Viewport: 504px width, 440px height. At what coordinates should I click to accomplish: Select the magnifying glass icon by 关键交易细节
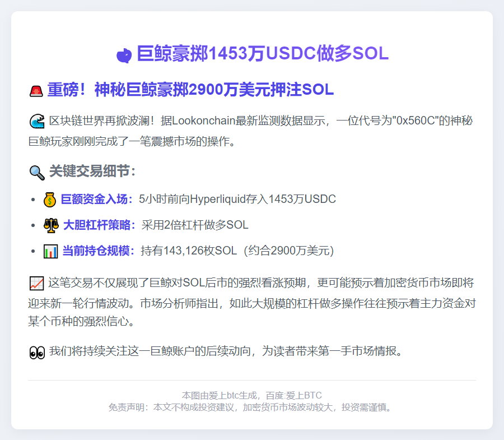(36, 173)
